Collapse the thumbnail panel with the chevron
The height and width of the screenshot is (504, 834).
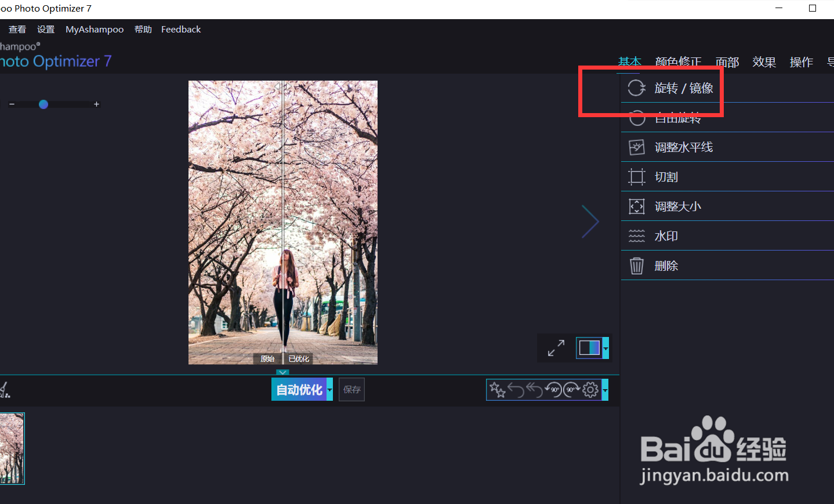coord(282,372)
